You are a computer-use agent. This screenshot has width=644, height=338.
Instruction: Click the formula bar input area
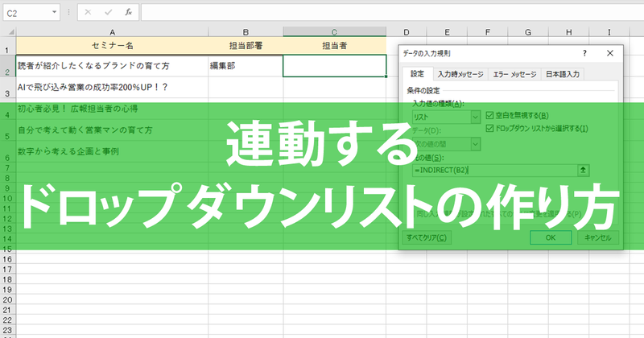pyautogui.click(x=392, y=12)
